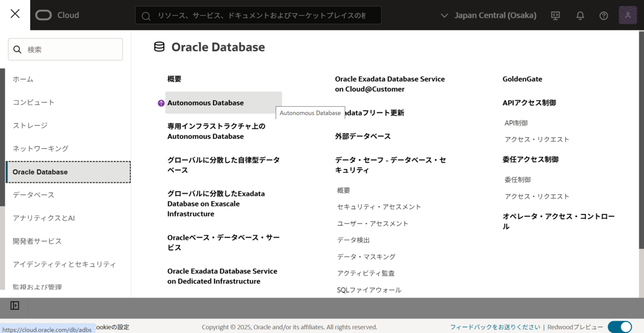644x333 pixels.
Task: Open Oracleベース・データベース・サービス
Action: point(223,242)
